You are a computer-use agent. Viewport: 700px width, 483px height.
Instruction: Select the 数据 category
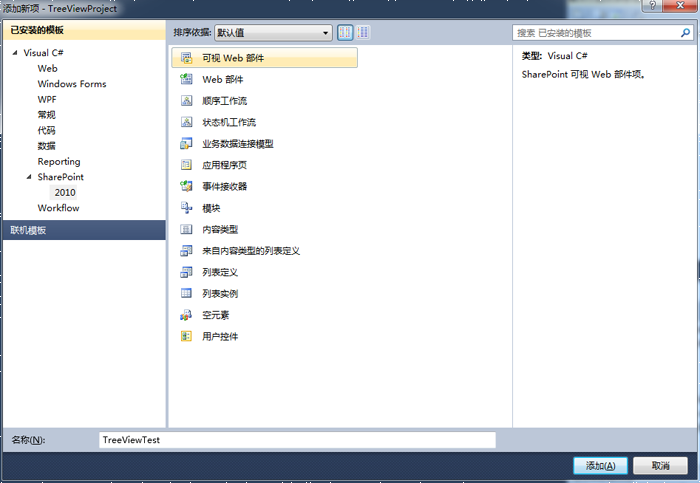46,146
